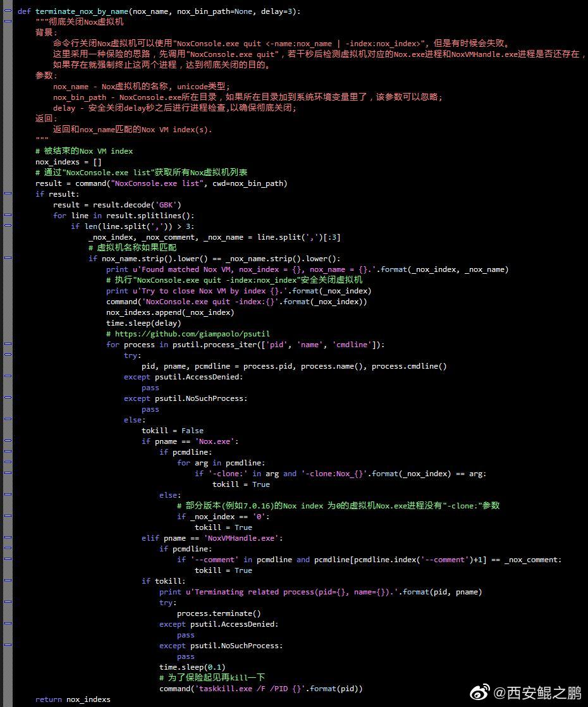
Task: Fold the 'try:' block above pid, pname assignment
Action: tap(8, 355)
